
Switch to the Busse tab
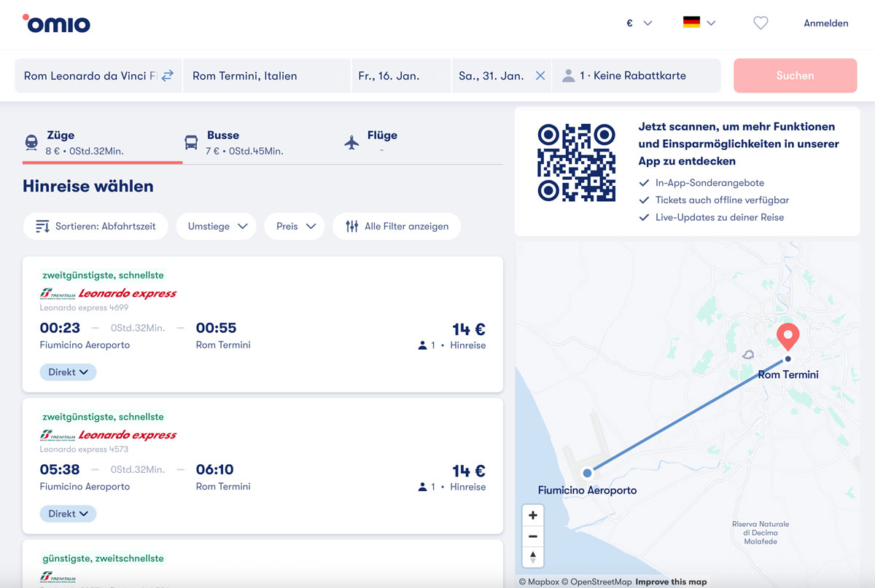pos(233,142)
